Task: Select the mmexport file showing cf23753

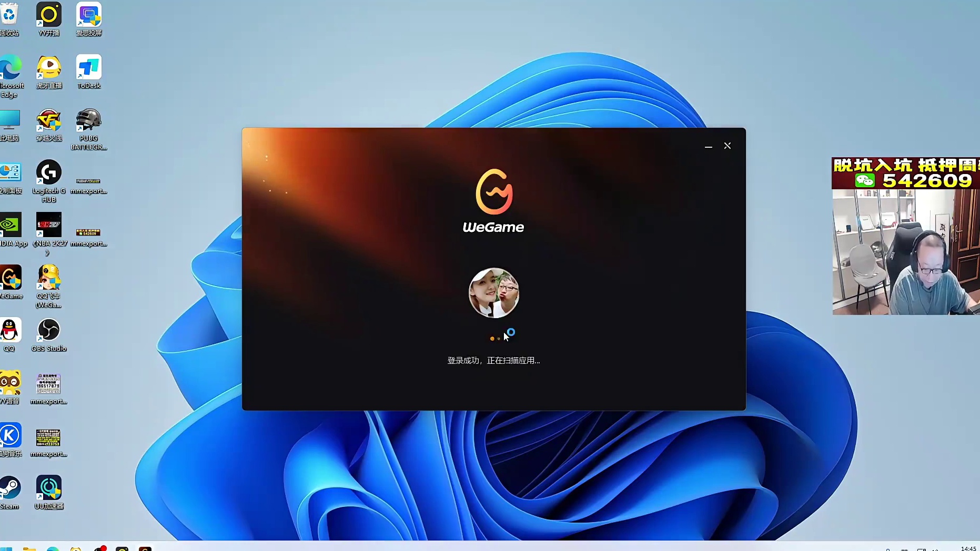Action: pyautogui.click(x=49, y=443)
